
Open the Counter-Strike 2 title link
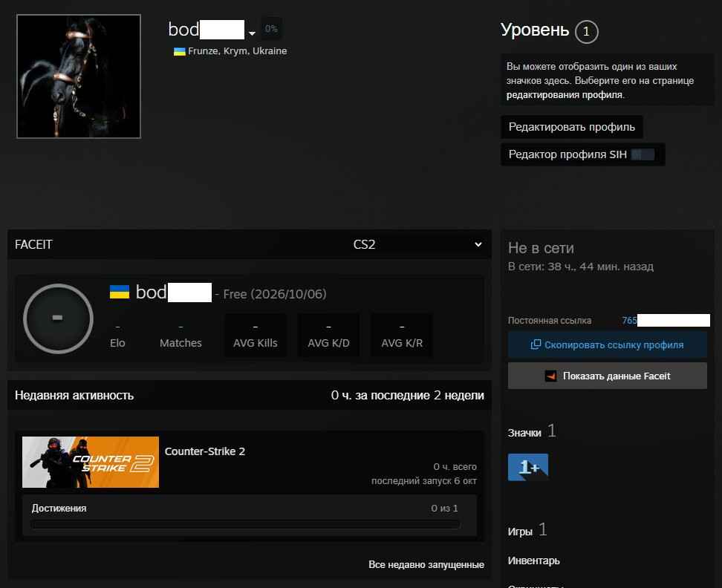205,451
